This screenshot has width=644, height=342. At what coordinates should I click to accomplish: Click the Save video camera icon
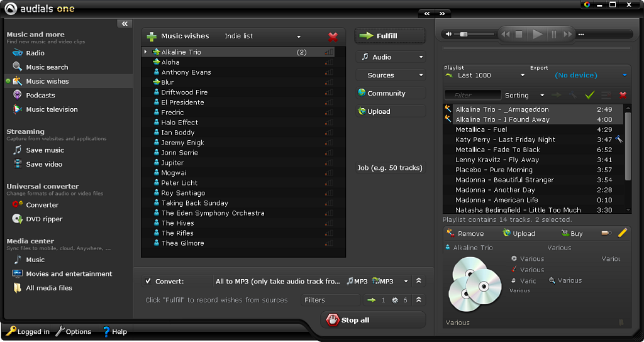pos(17,164)
